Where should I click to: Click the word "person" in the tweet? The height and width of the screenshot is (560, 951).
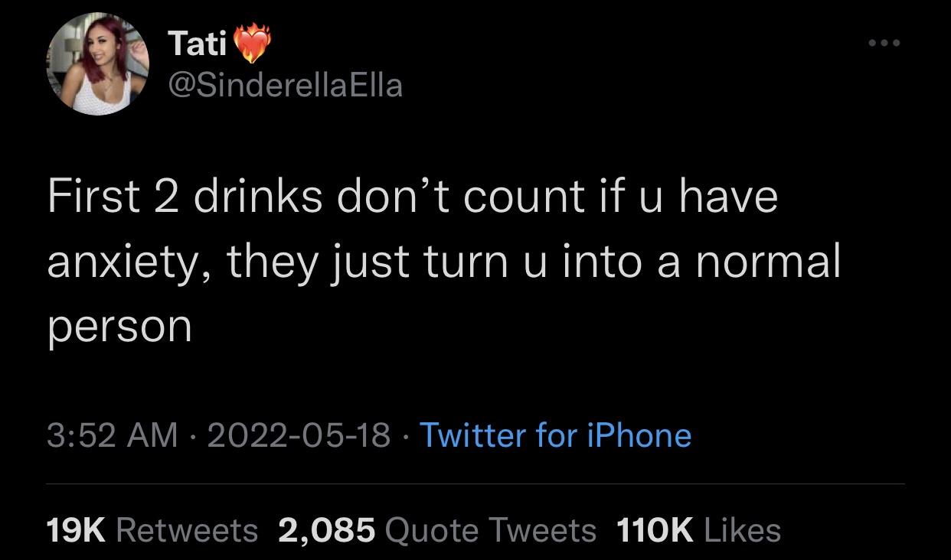pyautogui.click(x=119, y=327)
